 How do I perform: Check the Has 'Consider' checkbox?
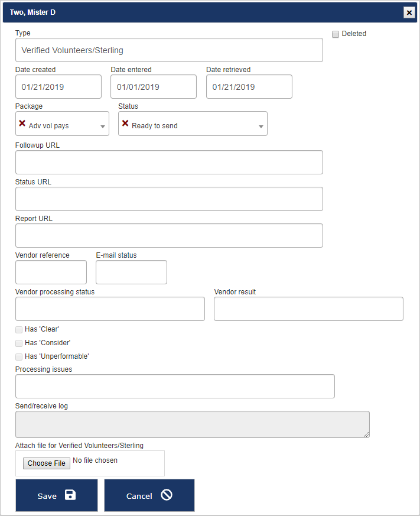tap(19, 343)
